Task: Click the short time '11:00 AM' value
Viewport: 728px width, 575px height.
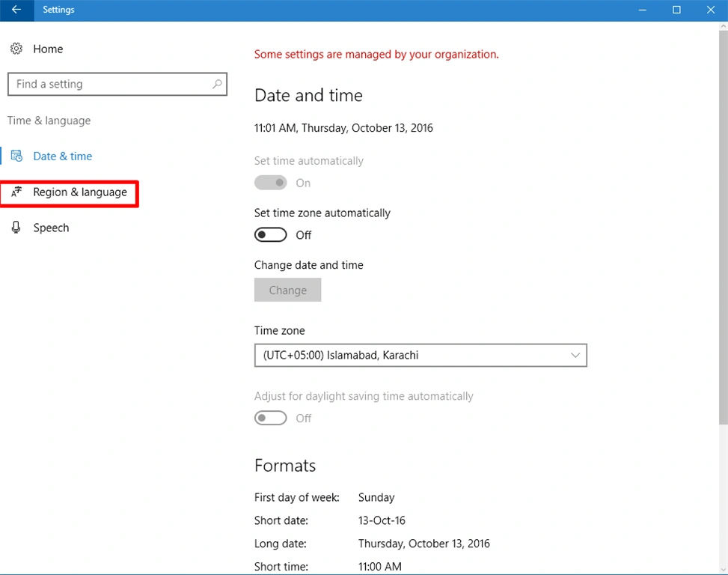Action: [380, 566]
